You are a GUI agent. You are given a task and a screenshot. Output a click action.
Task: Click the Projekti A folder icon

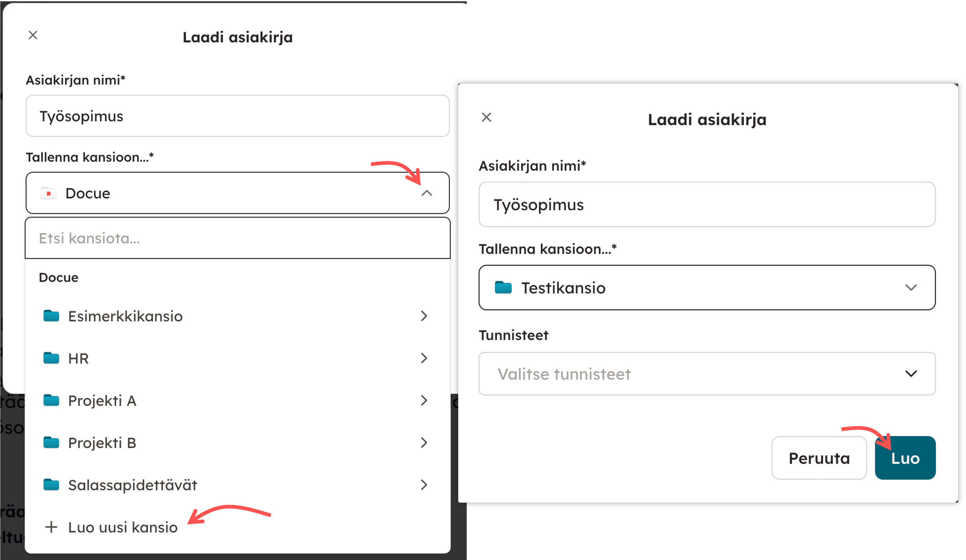[x=51, y=400]
